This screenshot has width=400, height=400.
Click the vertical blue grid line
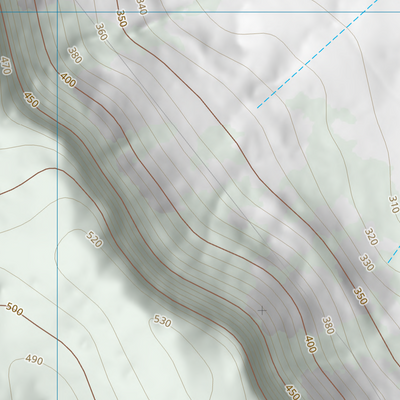click(x=58, y=200)
